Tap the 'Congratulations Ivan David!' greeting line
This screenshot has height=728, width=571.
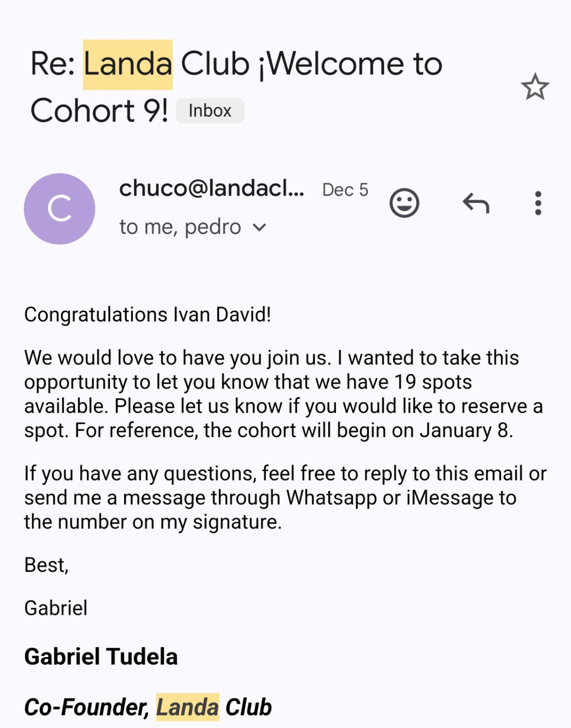coord(148,315)
